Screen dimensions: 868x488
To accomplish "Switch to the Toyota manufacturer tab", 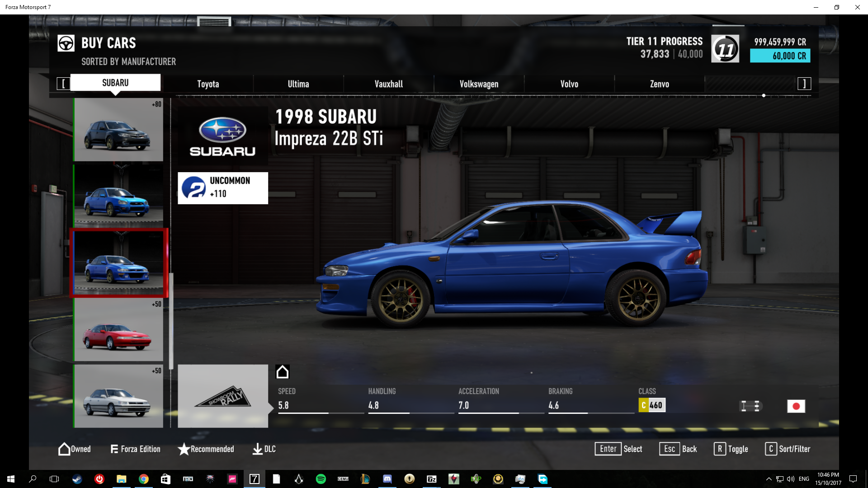I will [x=208, y=84].
